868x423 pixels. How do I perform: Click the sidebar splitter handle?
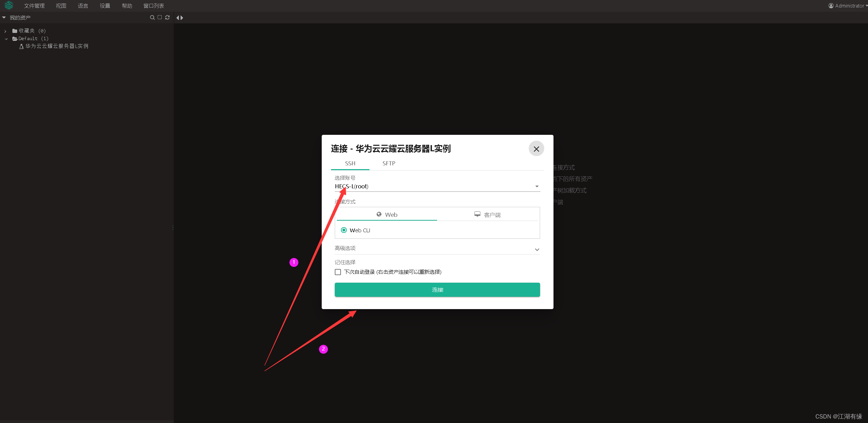point(173,227)
